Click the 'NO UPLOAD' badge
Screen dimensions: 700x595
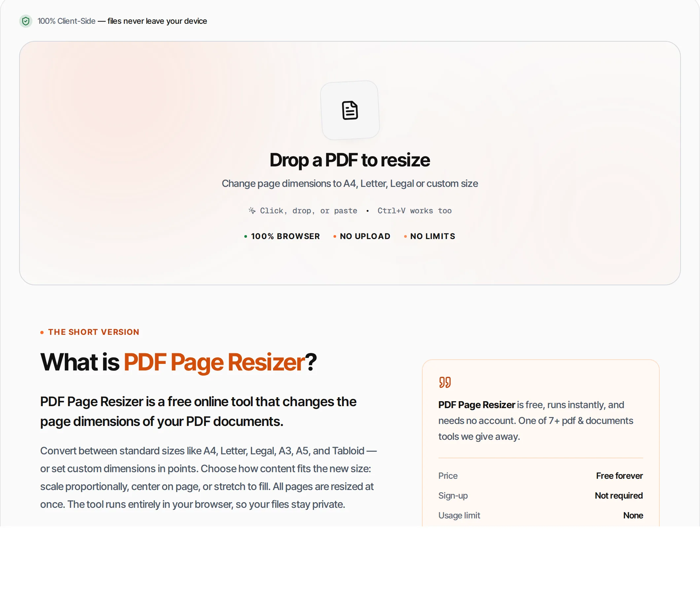click(362, 236)
